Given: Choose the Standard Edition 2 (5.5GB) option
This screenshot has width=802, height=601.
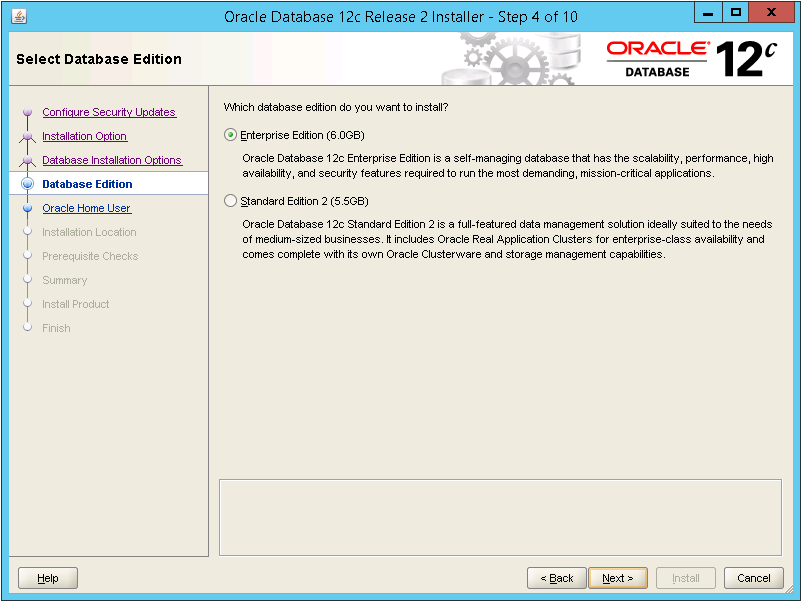Looking at the screenshot, I should [231, 201].
